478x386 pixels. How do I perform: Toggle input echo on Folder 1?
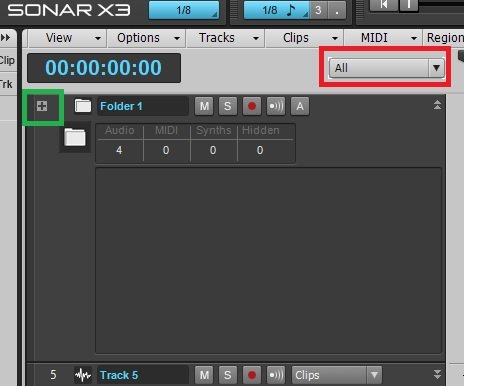(x=276, y=106)
